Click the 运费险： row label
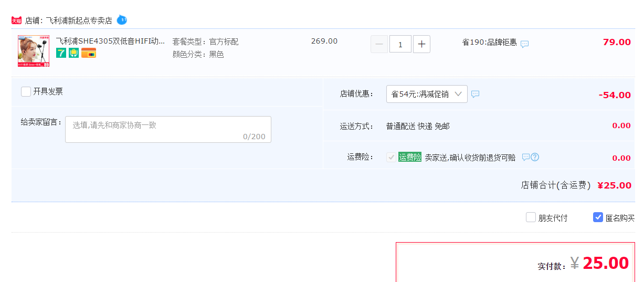Image resolution: width=644 pixels, height=282 pixels. pos(360,156)
